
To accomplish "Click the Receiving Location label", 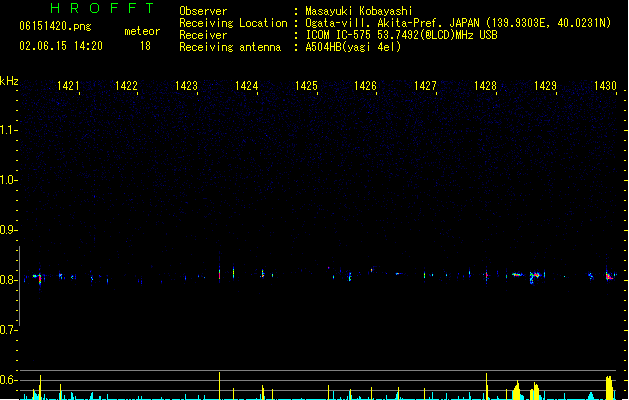I will coord(233,23).
